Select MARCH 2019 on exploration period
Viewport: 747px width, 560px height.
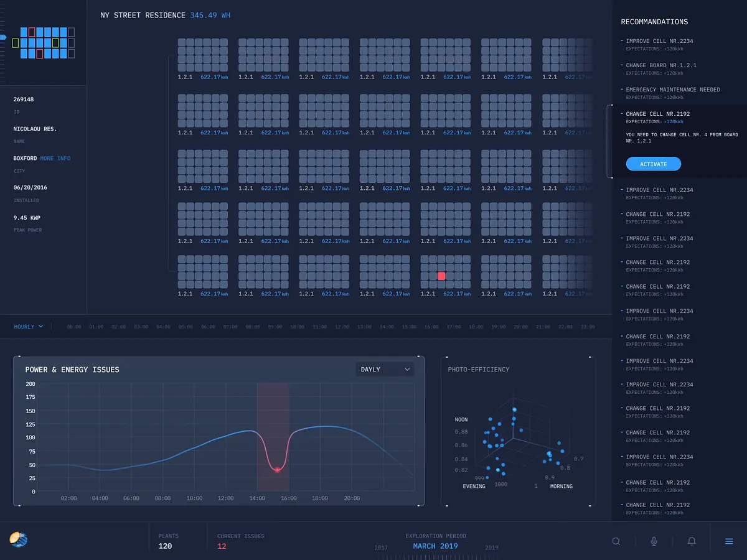click(436, 546)
